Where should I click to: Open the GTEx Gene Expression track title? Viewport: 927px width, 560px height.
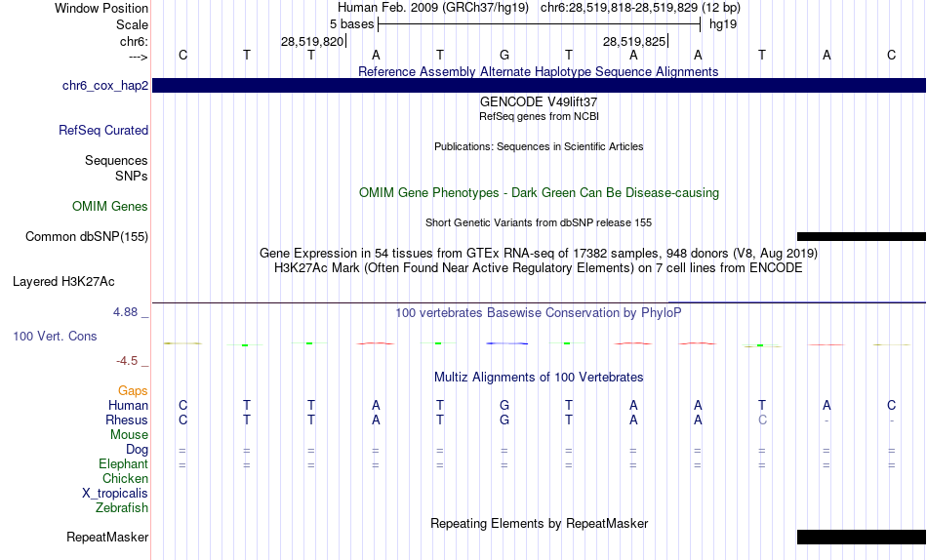point(539,253)
